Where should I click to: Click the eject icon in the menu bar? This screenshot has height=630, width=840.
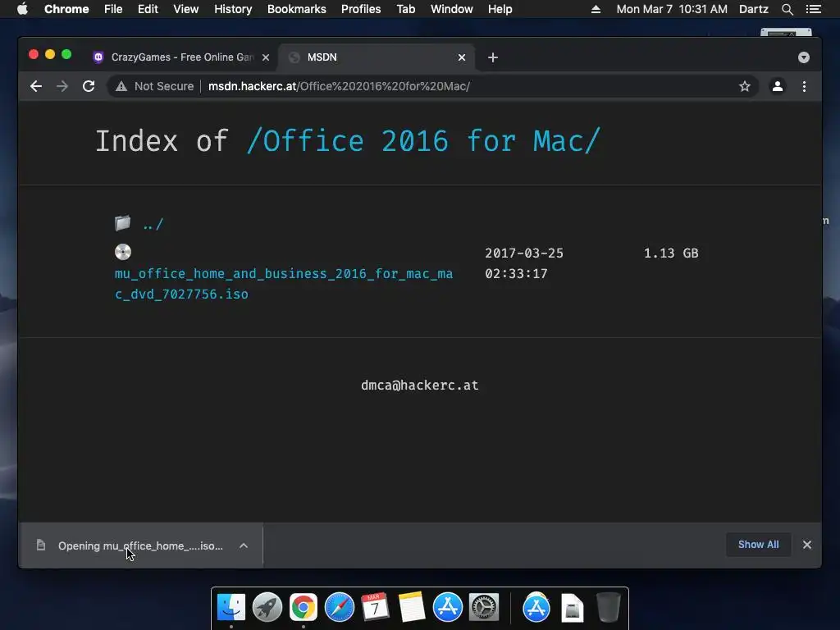[x=596, y=9]
